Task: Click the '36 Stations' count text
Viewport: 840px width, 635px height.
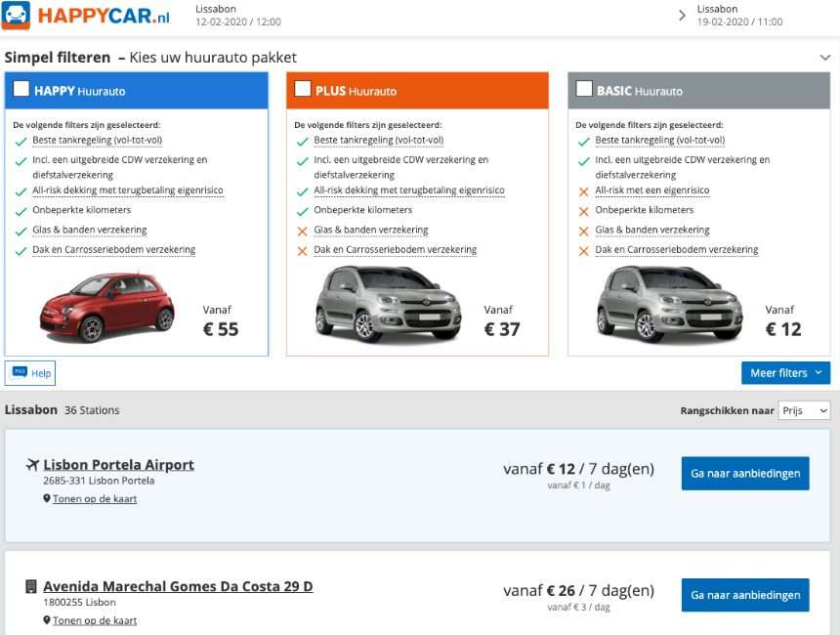Action: point(92,410)
